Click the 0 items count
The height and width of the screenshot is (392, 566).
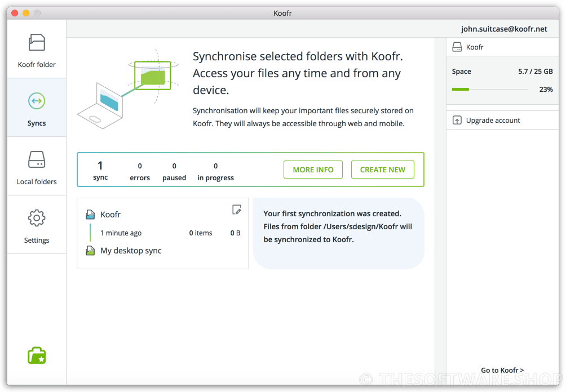click(x=201, y=233)
